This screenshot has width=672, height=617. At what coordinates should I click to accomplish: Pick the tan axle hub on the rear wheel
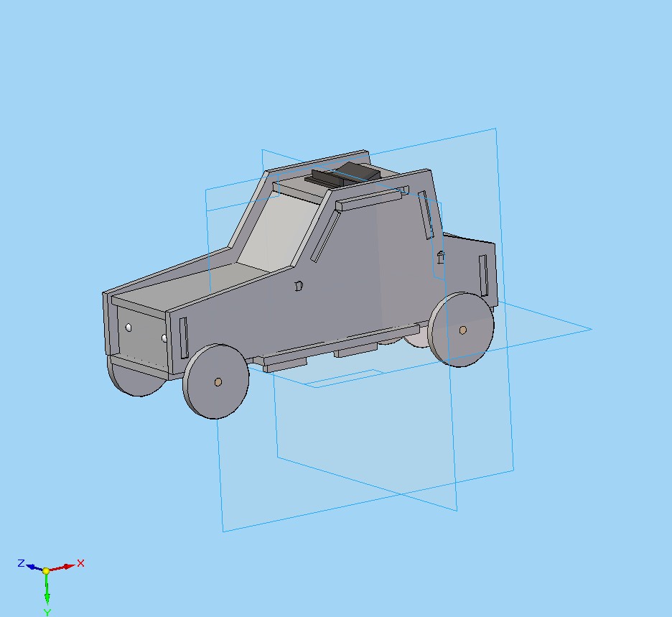(463, 330)
